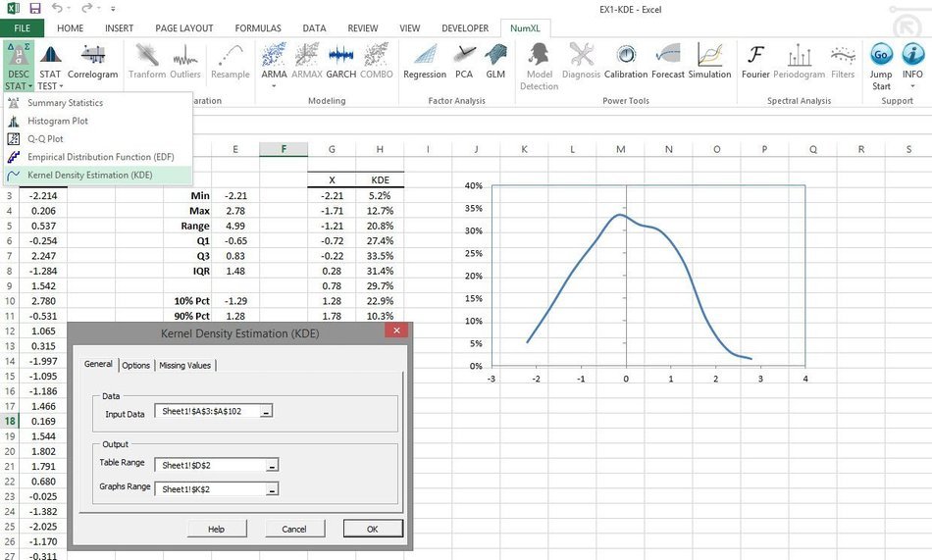Screen dimensions: 932x560
Task: Open the Outliers tool
Action: (184, 62)
